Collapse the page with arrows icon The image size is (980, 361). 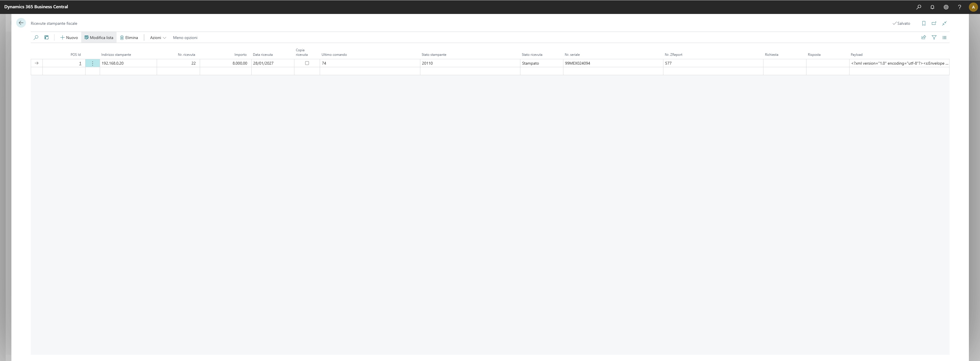pos(944,24)
